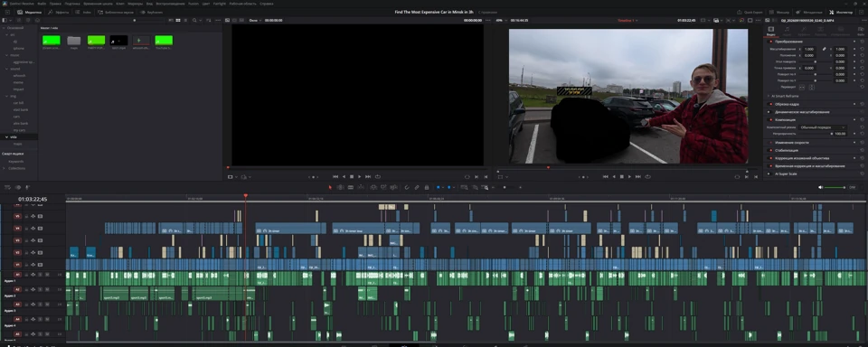Toggle the Обрезка кадра section switch
The height and width of the screenshot is (347, 868).
(770, 104)
